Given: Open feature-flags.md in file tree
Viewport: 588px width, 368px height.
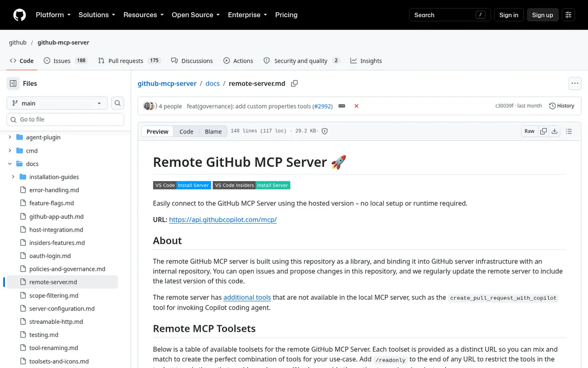Looking at the screenshot, I should tap(51, 203).
